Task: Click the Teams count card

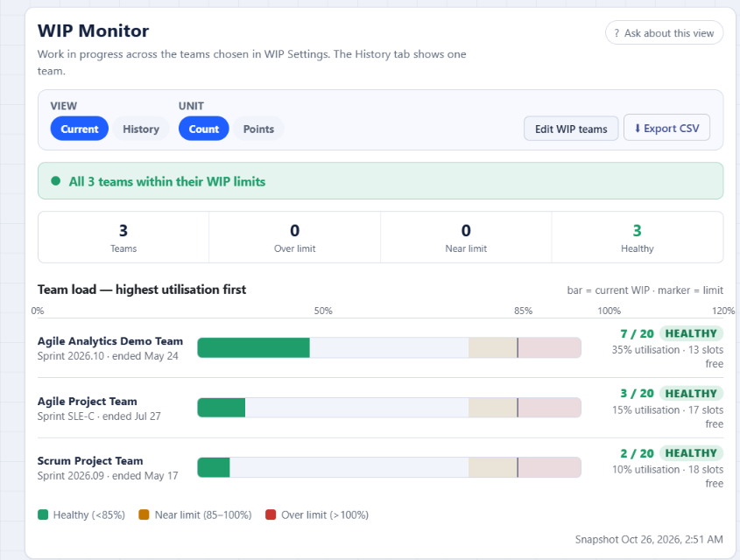Action: coord(123,237)
